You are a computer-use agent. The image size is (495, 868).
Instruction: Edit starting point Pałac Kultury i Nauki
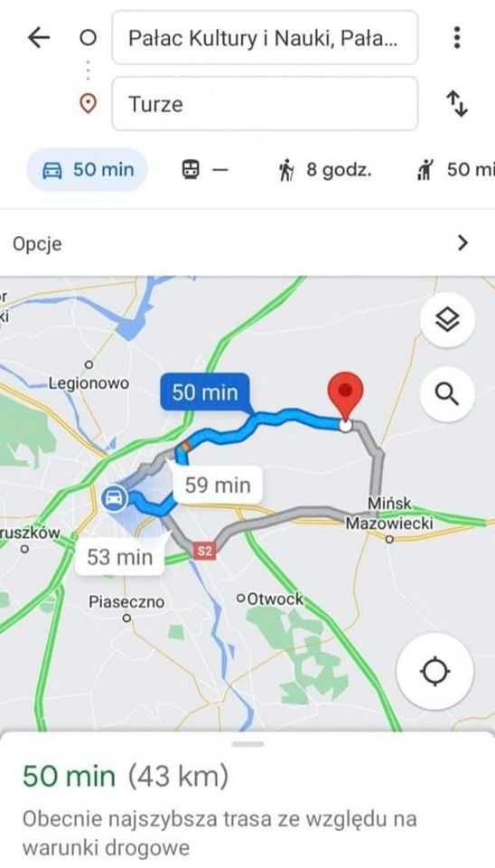coord(265,38)
